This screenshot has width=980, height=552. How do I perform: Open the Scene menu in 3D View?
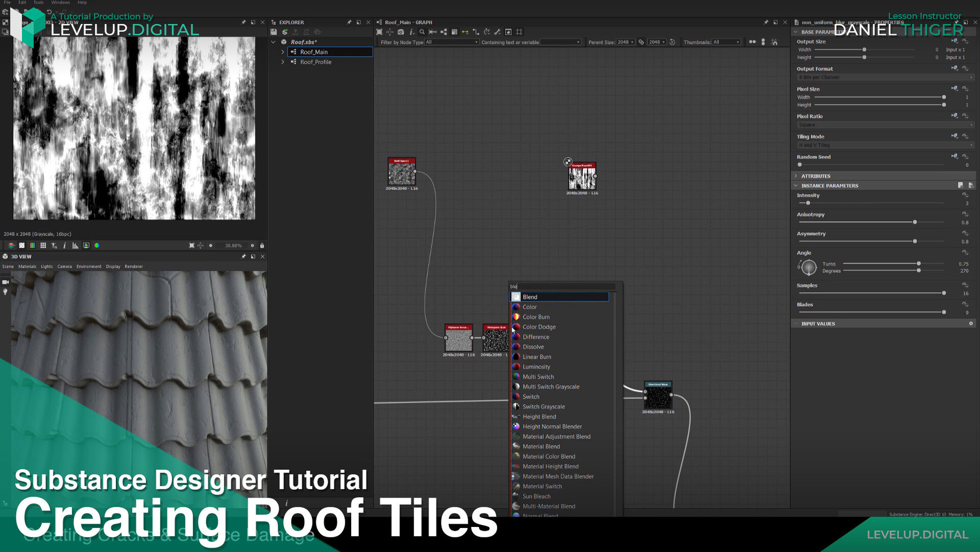click(x=8, y=266)
